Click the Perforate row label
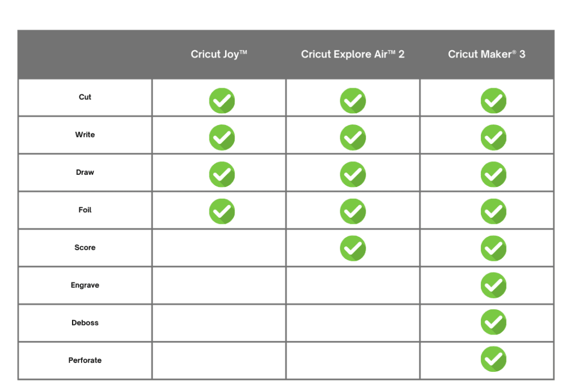Image resolution: width=572 pixels, height=392 pixels. click(85, 361)
